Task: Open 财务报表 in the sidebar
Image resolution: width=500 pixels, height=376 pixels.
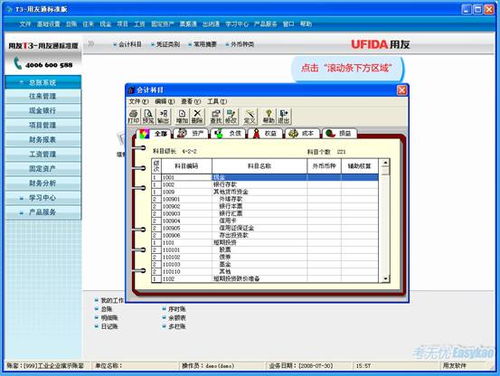Action: click(43, 140)
